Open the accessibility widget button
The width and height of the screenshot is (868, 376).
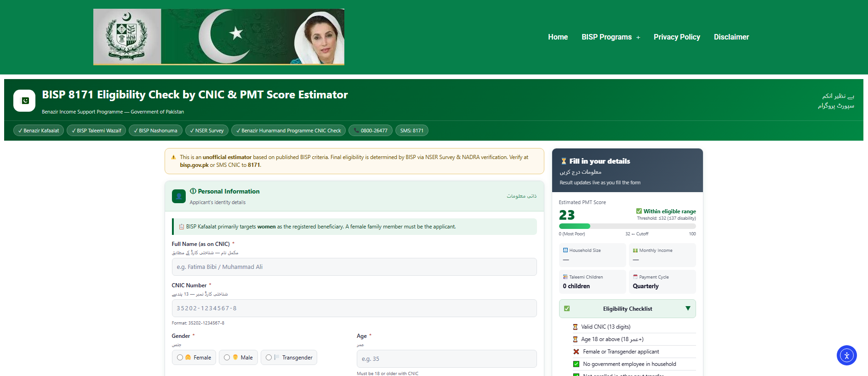point(847,355)
